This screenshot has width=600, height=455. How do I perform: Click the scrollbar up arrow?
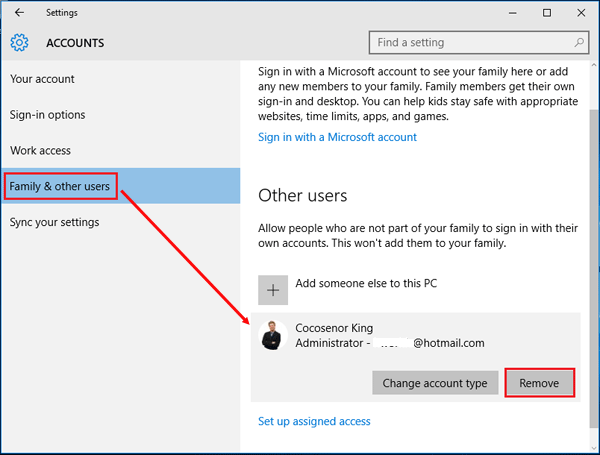pyautogui.click(x=594, y=65)
